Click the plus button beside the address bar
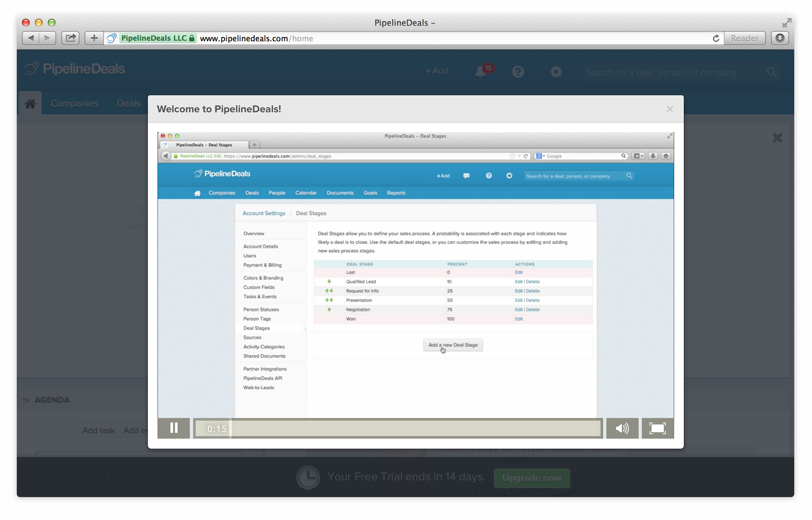 94,38
